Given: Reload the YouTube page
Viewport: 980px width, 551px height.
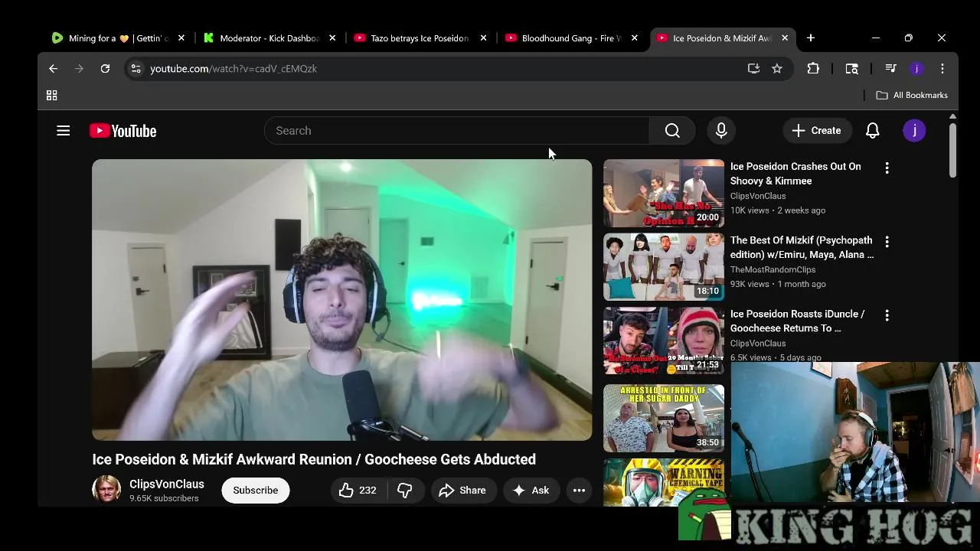Looking at the screenshot, I should click(105, 69).
